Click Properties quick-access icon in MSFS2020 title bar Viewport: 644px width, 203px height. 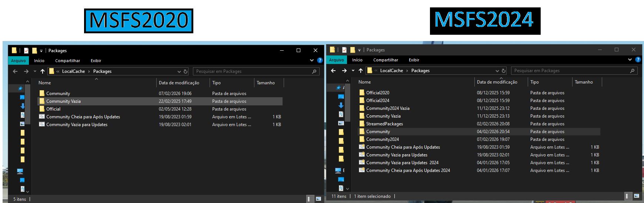coord(26,51)
